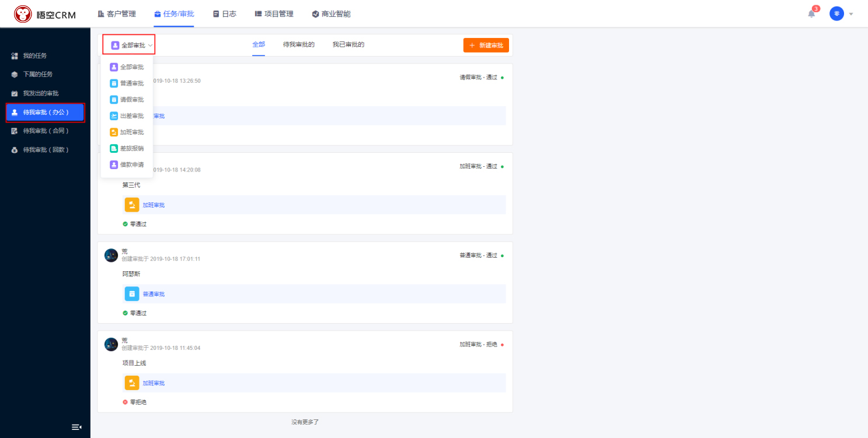Click the blue 普通审批 icon in third card
This screenshot has width=868, height=438.
(x=132, y=294)
